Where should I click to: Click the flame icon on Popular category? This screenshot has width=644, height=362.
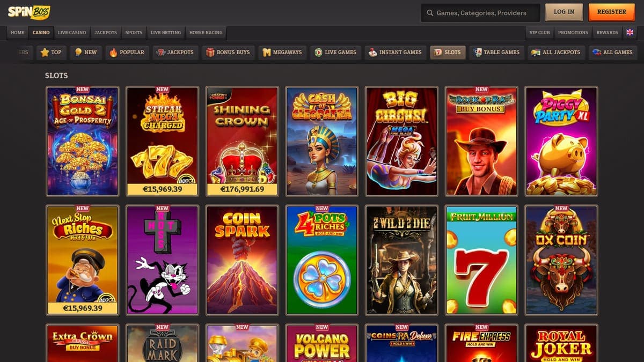(x=113, y=53)
